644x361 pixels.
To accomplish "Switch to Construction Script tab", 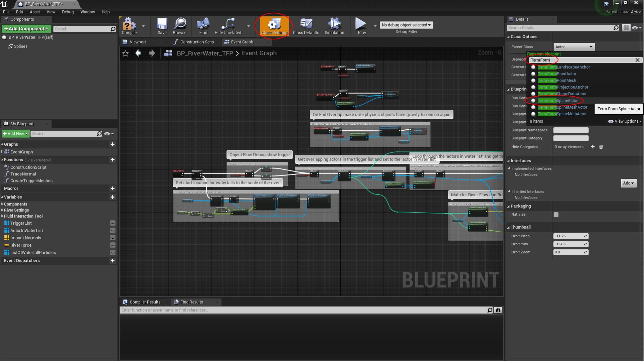I will (197, 42).
